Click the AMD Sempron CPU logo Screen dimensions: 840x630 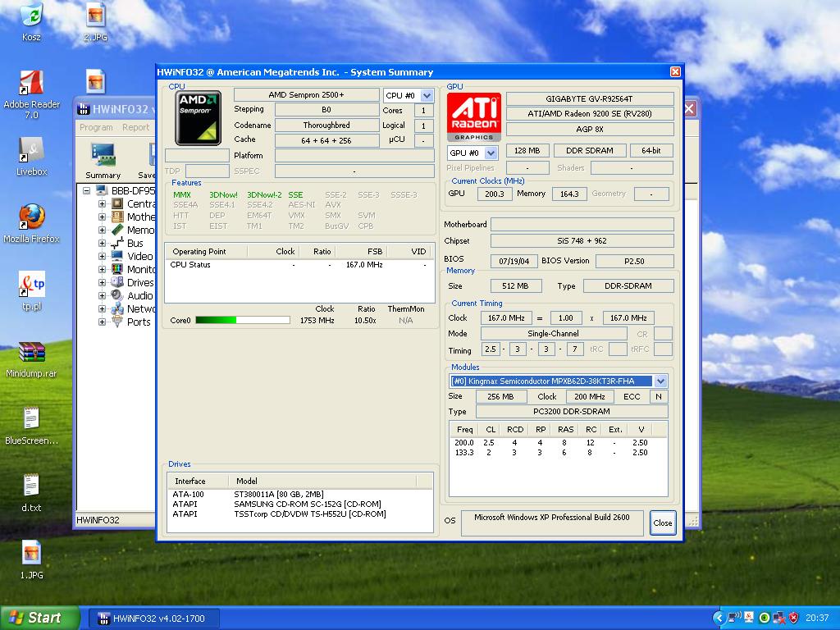(199, 118)
